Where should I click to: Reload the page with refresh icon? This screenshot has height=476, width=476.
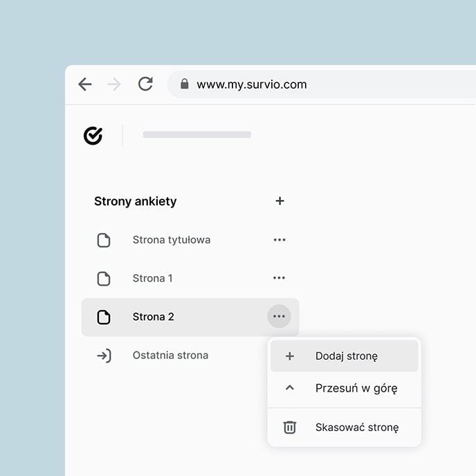click(145, 84)
